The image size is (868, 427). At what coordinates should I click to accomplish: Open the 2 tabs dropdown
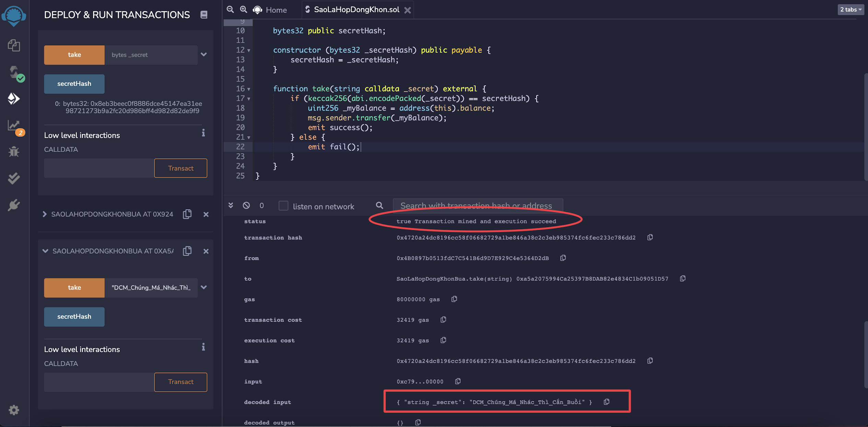[851, 10]
